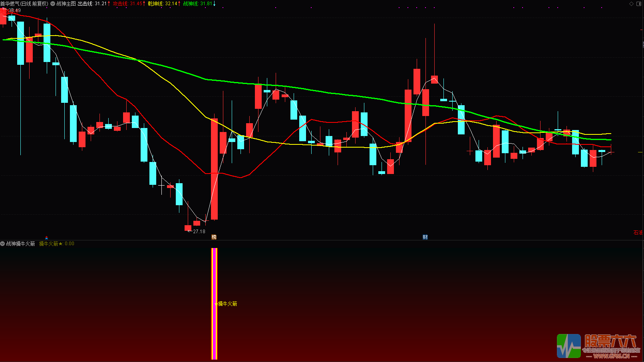Image resolution: width=644 pixels, height=362 pixels.
Task: Click the 27.18 low price label
Action: [x=199, y=232]
